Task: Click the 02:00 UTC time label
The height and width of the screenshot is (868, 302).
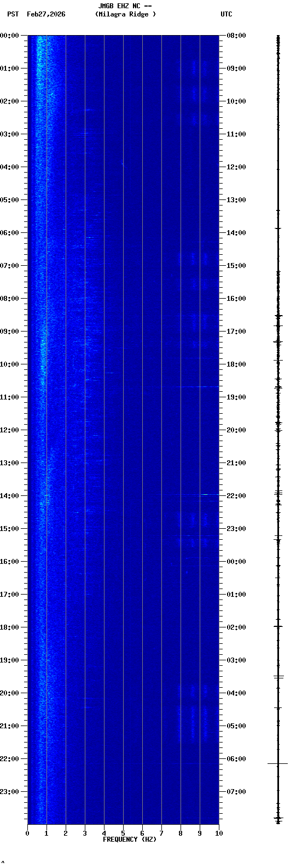Action: [x=236, y=627]
